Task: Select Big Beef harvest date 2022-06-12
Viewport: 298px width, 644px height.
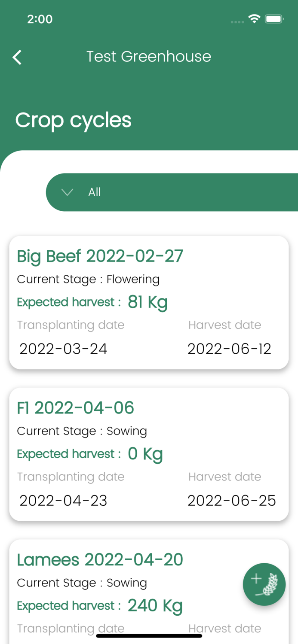Action: (229, 349)
